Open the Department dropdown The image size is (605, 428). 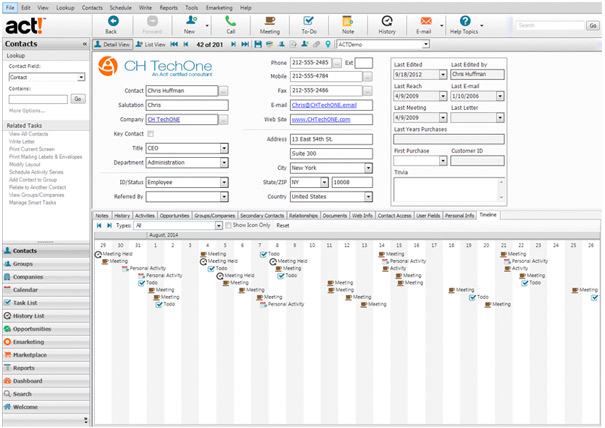pos(224,162)
